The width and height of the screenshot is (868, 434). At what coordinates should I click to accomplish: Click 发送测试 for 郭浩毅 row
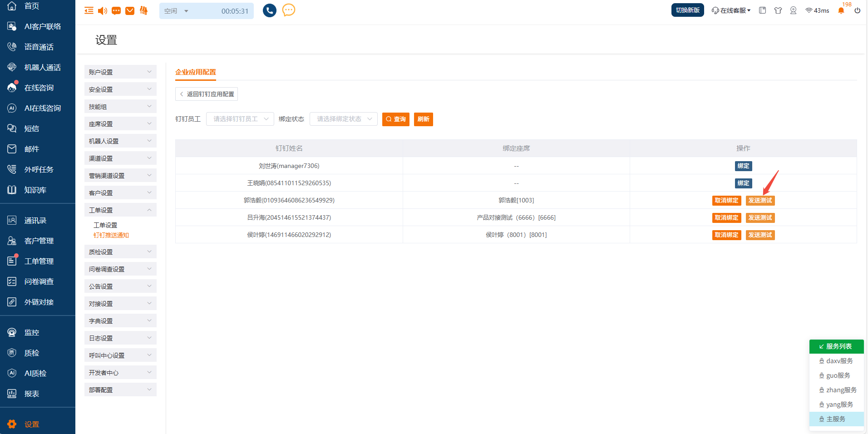pyautogui.click(x=760, y=201)
